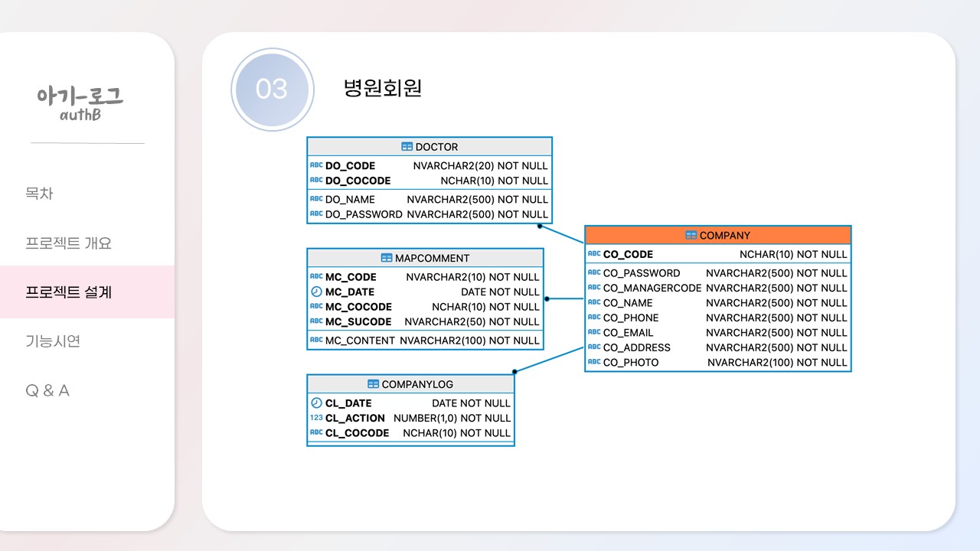
Task: Click the CO_NAME column name
Action: (x=628, y=303)
